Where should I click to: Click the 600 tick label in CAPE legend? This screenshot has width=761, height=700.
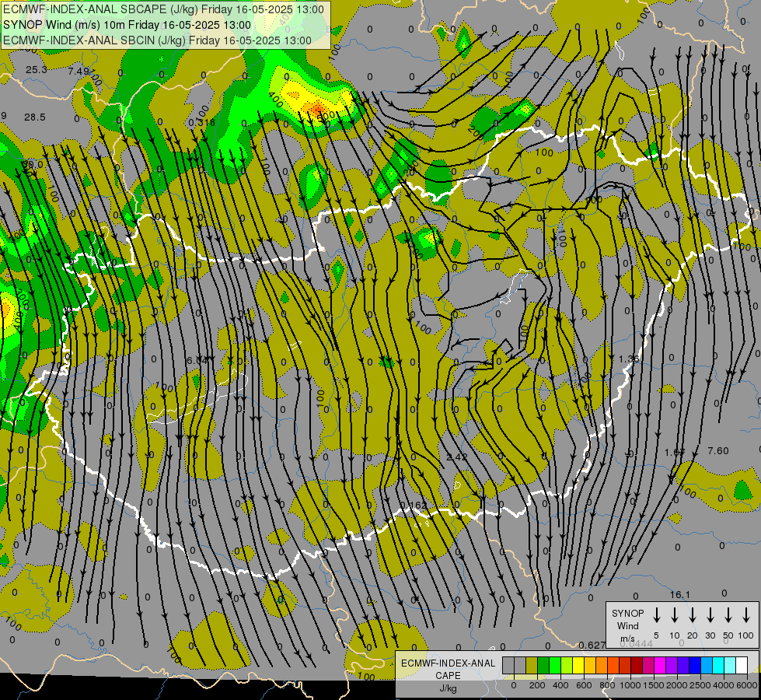[x=584, y=685]
